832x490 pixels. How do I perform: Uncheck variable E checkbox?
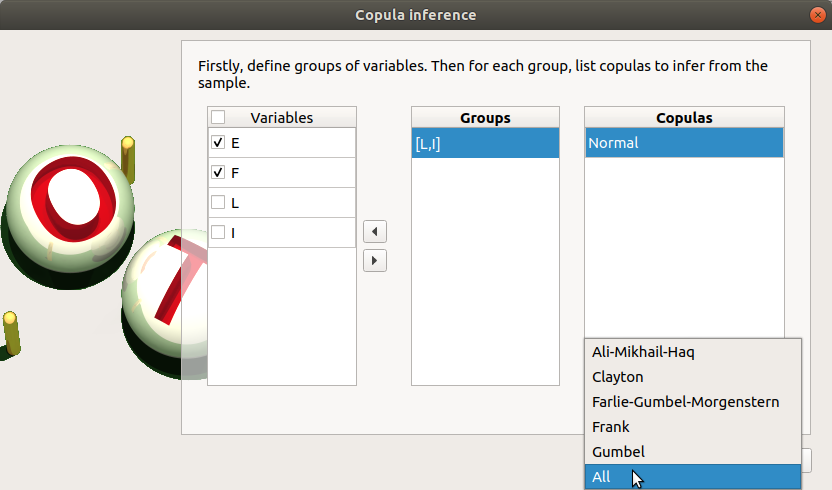(x=218, y=143)
